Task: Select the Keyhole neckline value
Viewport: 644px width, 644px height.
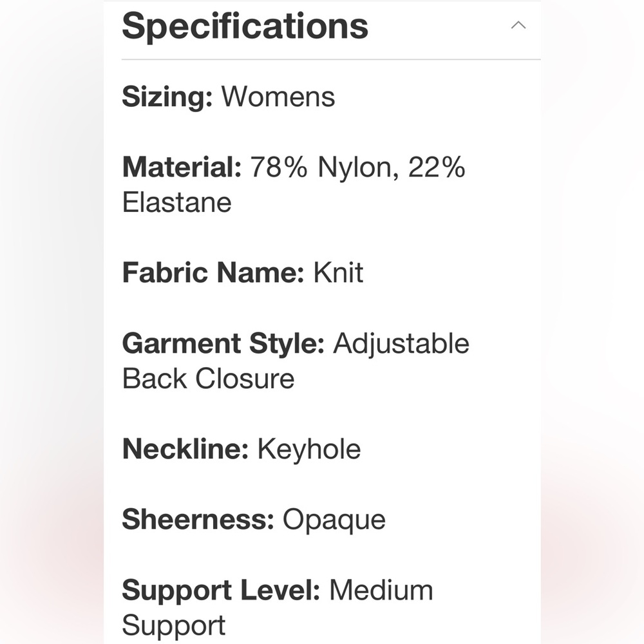Action: [x=309, y=449]
